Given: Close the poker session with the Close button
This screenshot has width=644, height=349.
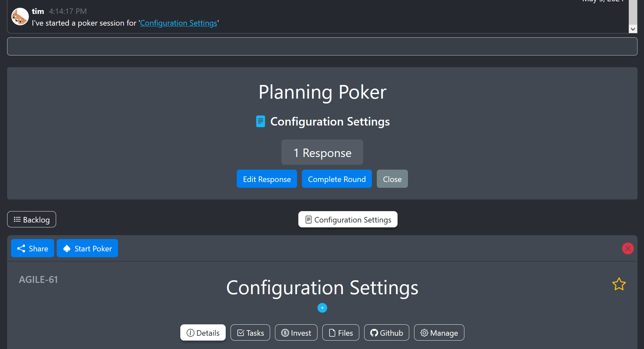Looking at the screenshot, I should [x=392, y=179].
